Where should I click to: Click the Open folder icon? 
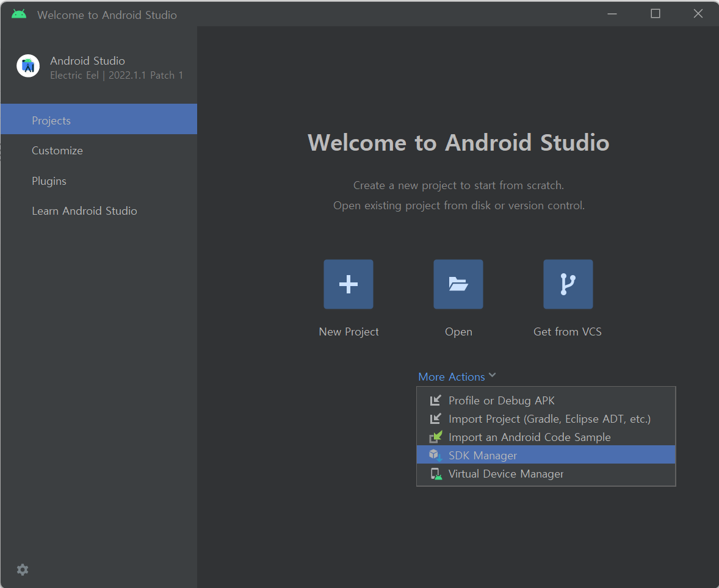[458, 284]
